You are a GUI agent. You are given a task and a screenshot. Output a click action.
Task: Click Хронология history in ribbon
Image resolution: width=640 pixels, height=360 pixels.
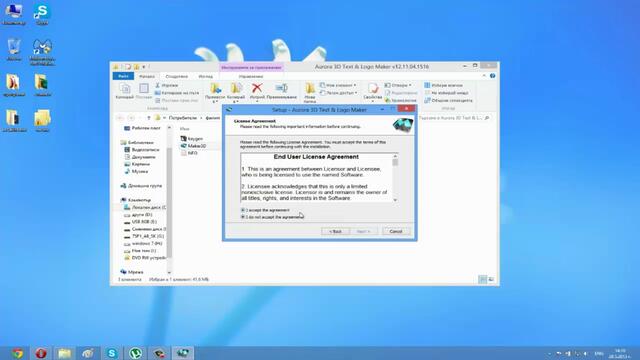[401, 100]
